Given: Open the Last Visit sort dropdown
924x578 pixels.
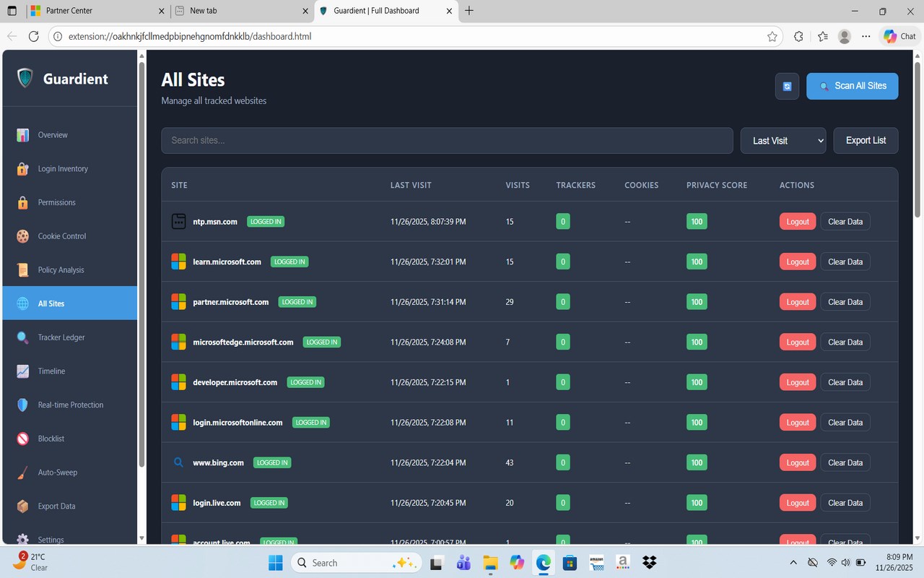Looking at the screenshot, I should [783, 141].
